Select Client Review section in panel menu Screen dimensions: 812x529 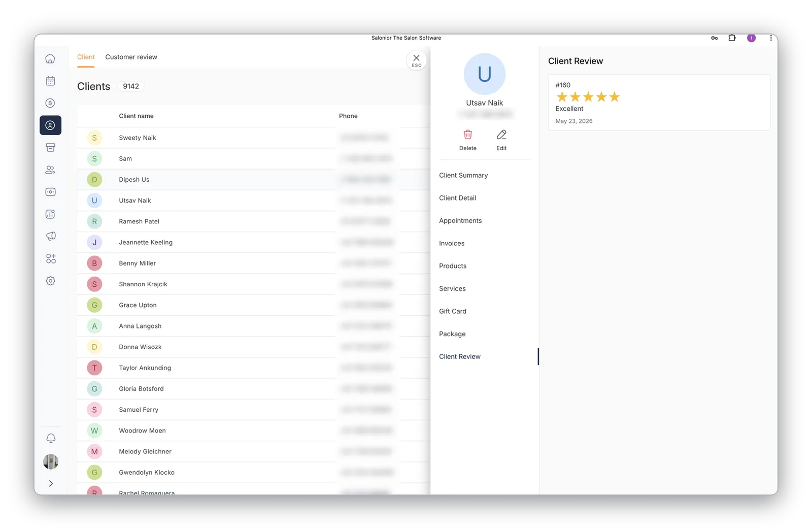coord(460,356)
